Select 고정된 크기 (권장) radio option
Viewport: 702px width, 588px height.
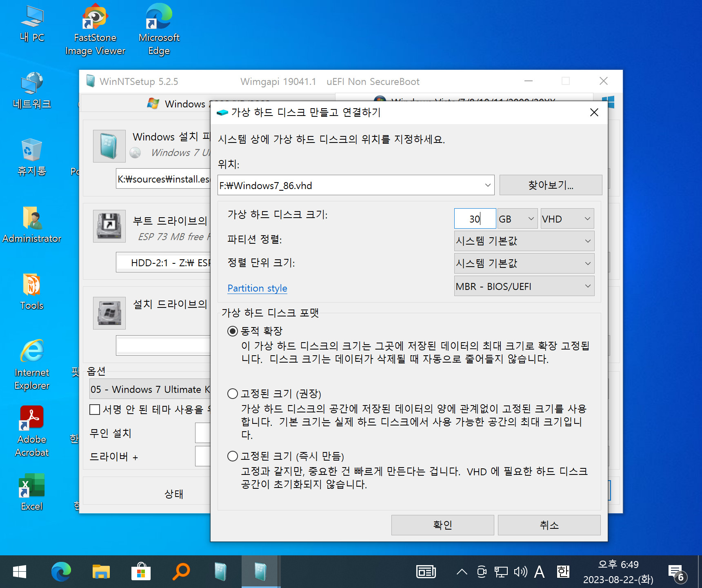click(233, 394)
